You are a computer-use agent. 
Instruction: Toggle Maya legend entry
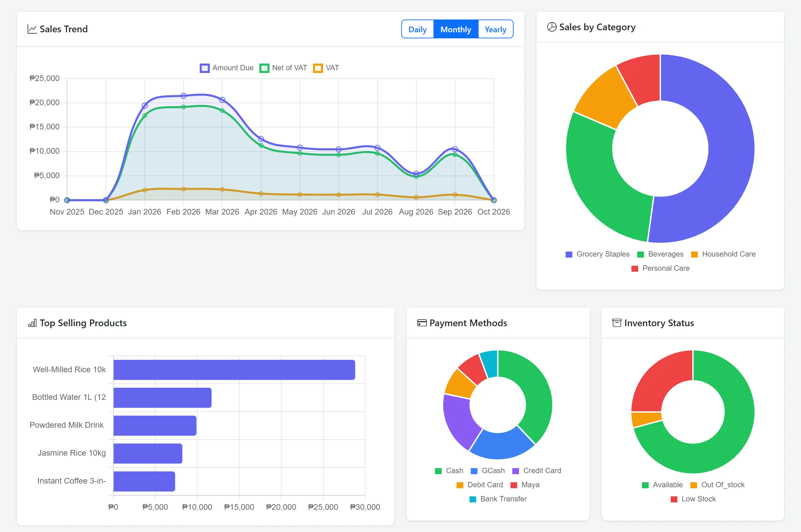tap(525, 485)
